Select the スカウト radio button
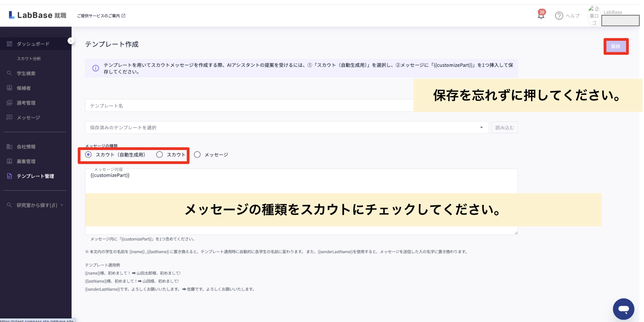Viewport: 644px width, 322px height. tap(159, 155)
